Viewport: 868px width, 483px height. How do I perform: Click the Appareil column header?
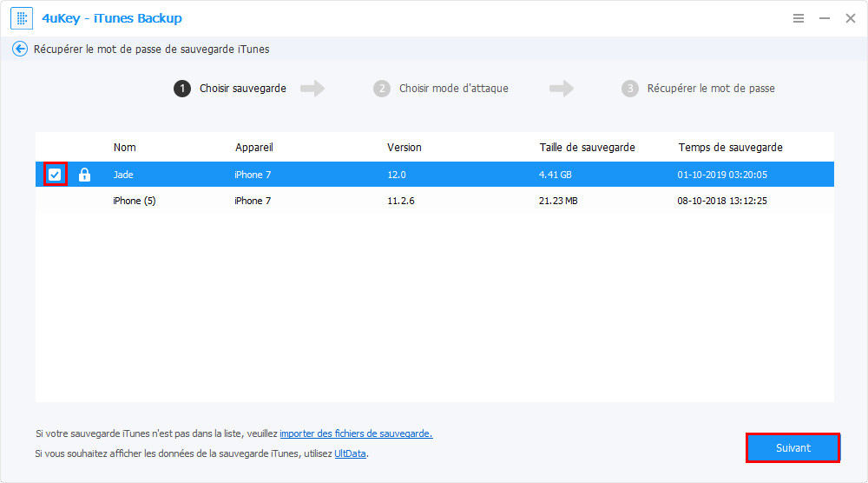(x=254, y=148)
